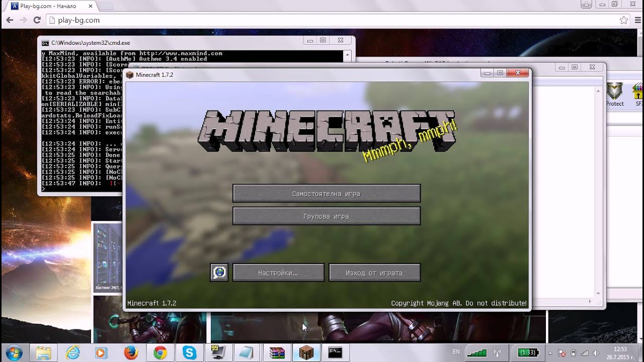Click EN language indicator in tray
644x362 pixels.
[456, 352]
